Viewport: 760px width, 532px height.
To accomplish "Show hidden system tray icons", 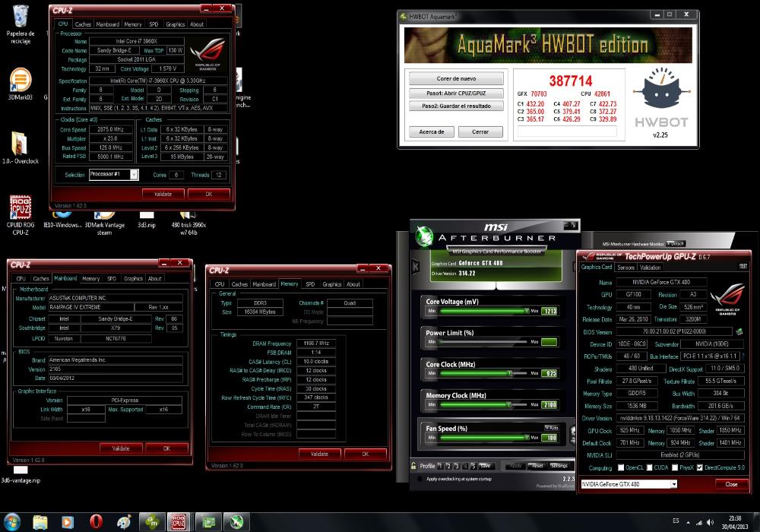I will point(689,523).
